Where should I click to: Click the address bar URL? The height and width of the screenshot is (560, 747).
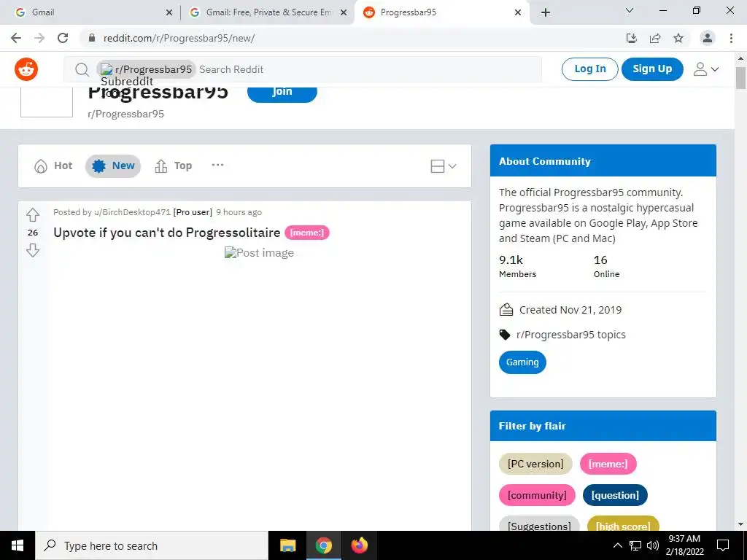(179, 38)
